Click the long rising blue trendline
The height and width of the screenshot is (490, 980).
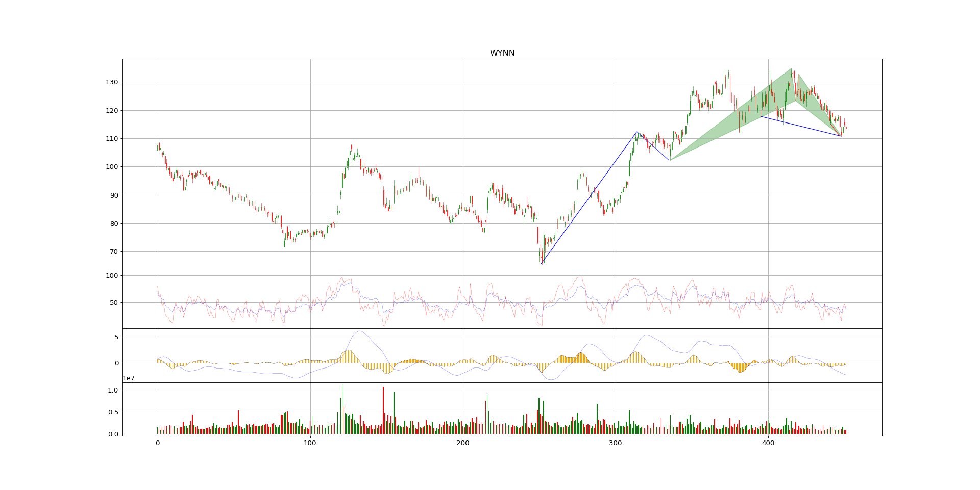click(590, 198)
